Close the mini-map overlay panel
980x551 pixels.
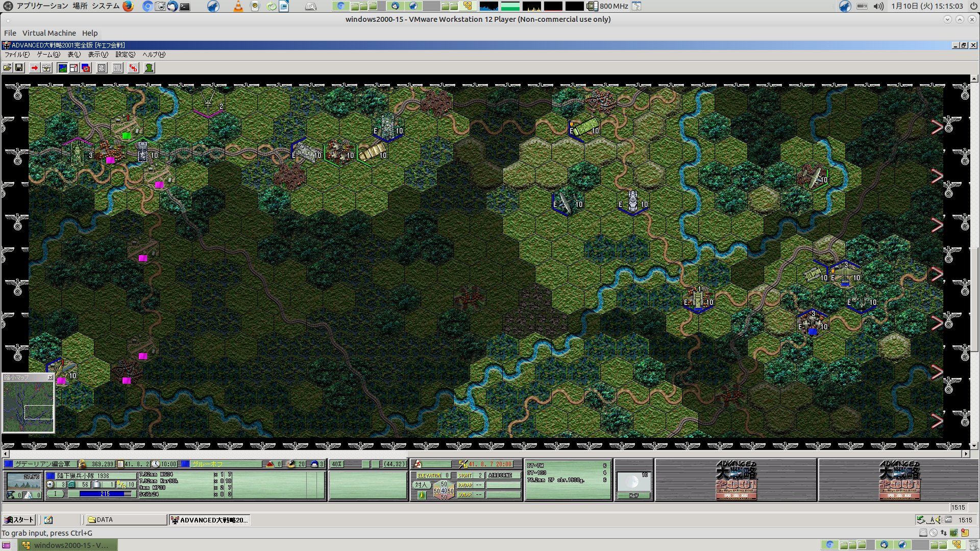(50, 378)
